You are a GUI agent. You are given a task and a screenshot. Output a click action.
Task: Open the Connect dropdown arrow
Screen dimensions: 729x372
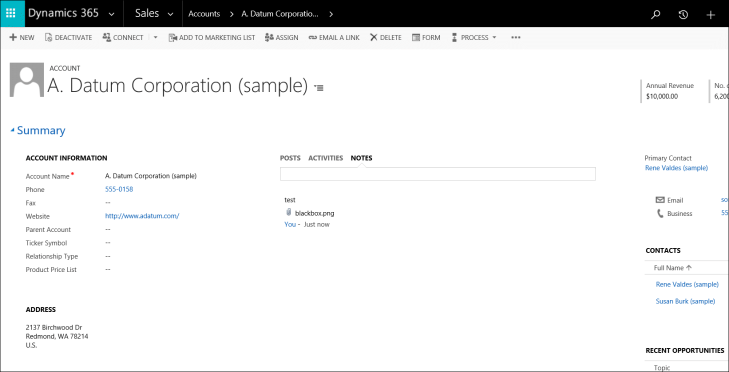[x=156, y=38]
